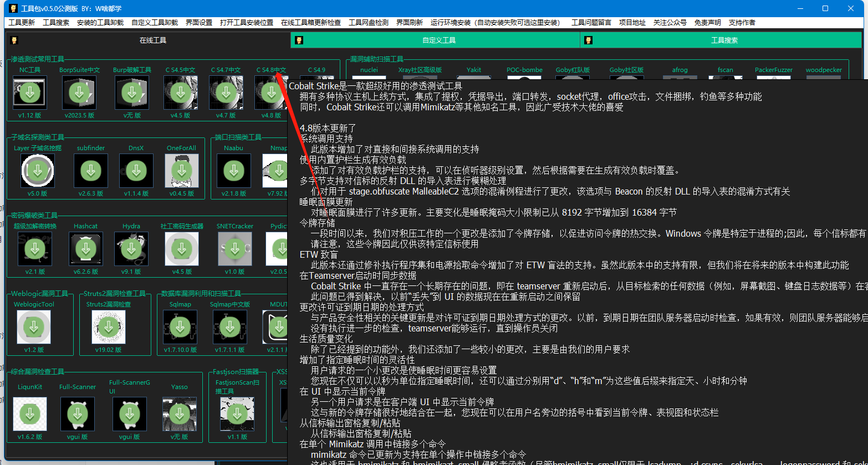The height and width of the screenshot is (465, 868).
Task: Select the 超级加解密转换 icon
Action: tap(35, 249)
